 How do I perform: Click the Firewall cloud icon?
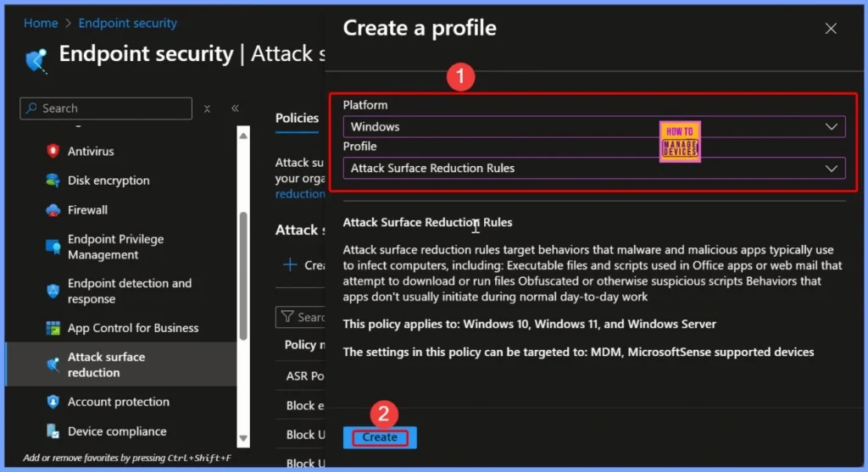[x=53, y=210]
